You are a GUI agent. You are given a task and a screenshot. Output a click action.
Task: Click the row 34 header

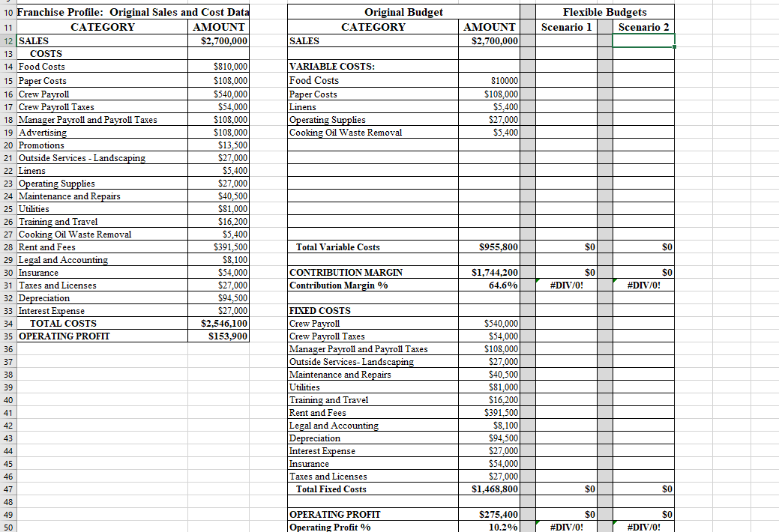tap(8, 324)
